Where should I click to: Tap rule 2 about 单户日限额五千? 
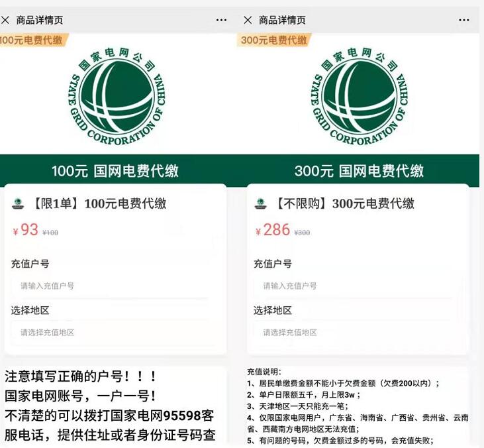pyautogui.click(x=304, y=395)
